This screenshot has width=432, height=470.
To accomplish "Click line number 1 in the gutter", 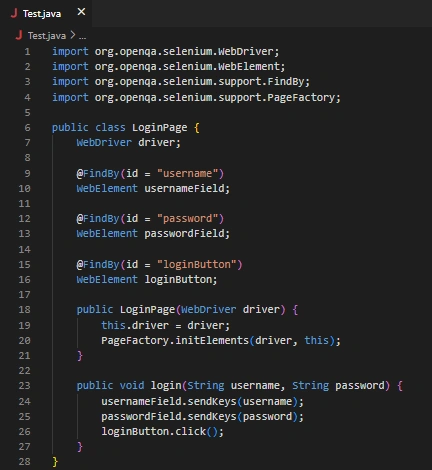I will point(27,52).
